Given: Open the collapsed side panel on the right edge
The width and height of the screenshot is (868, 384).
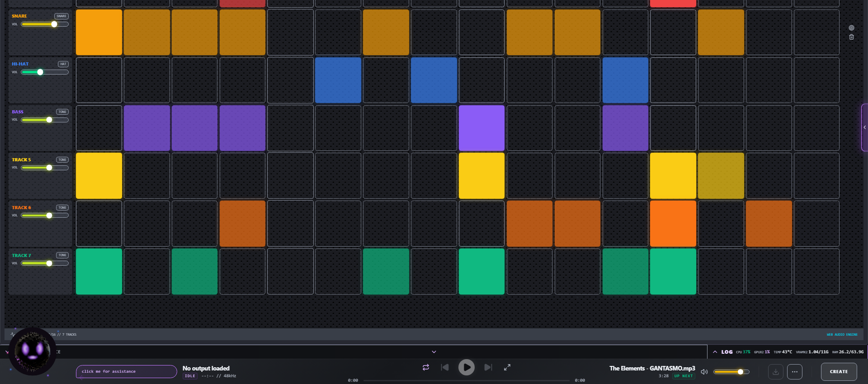Looking at the screenshot, I should pos(864,127).
